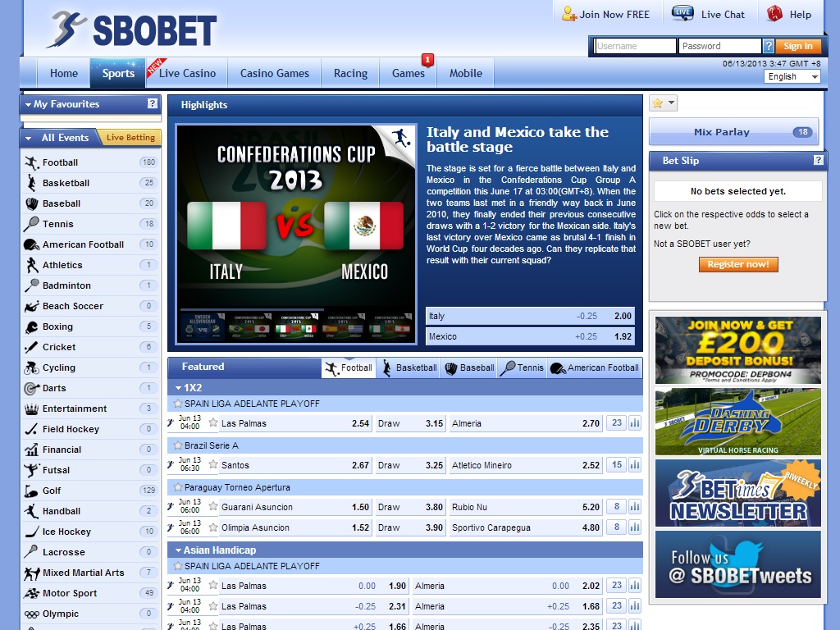Switch to Live Casino tab

click(187, 73)
